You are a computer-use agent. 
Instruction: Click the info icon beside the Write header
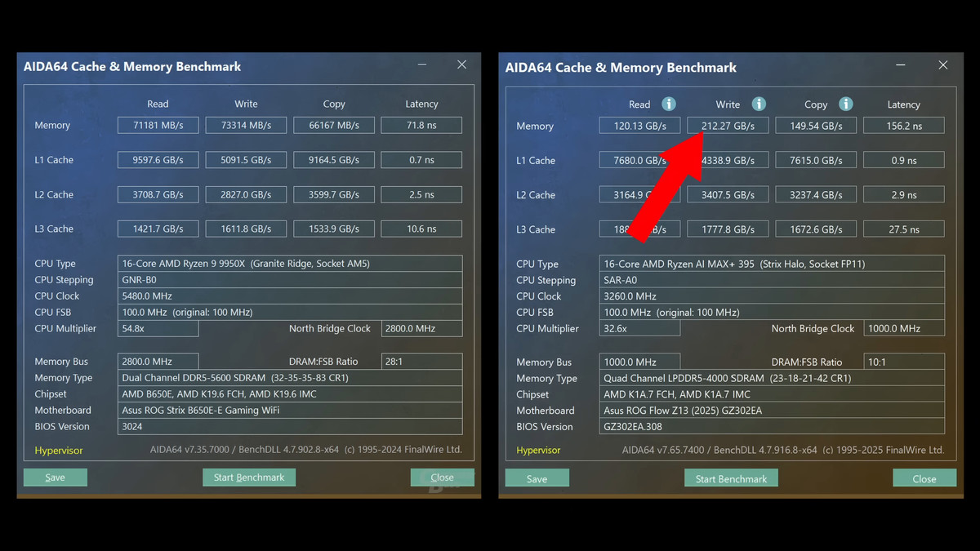click(x=759, y=104)
